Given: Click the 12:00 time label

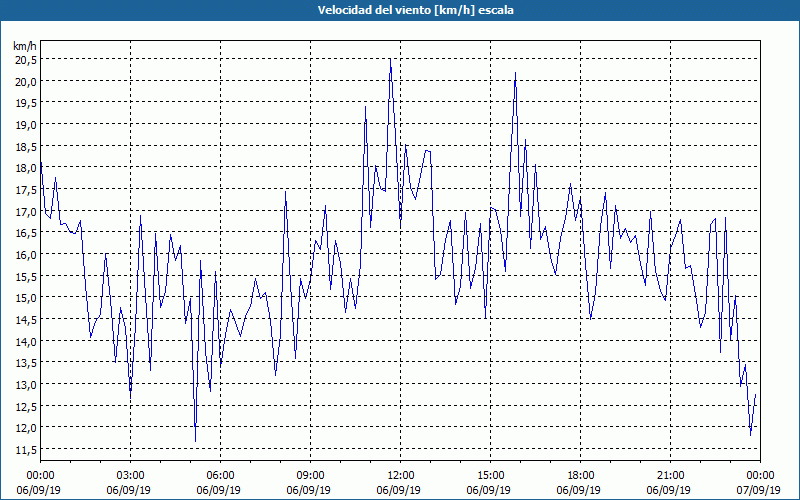Looking at the screenshot, I should point(401,476).
